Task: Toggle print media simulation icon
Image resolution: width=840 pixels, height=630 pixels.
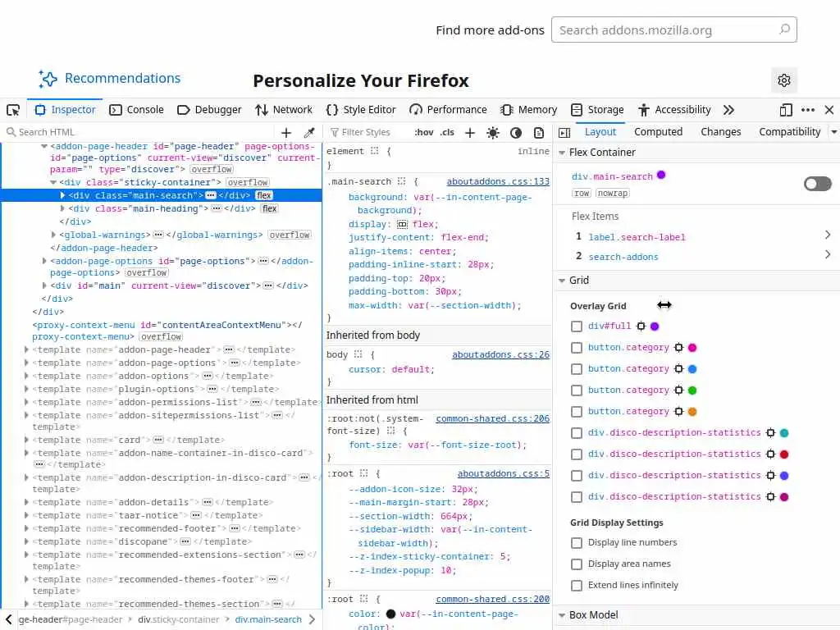Action: pyautogui.click(x=539, y=132)
